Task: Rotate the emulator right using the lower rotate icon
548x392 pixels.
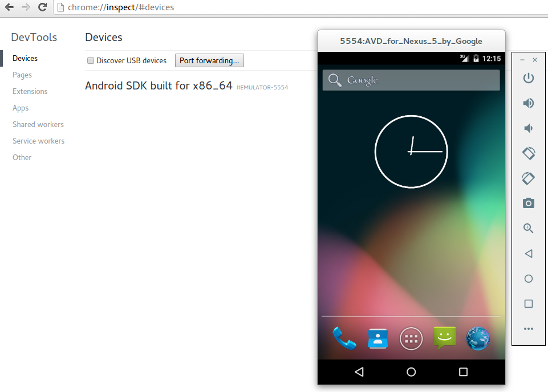Action: click(529, 178)
